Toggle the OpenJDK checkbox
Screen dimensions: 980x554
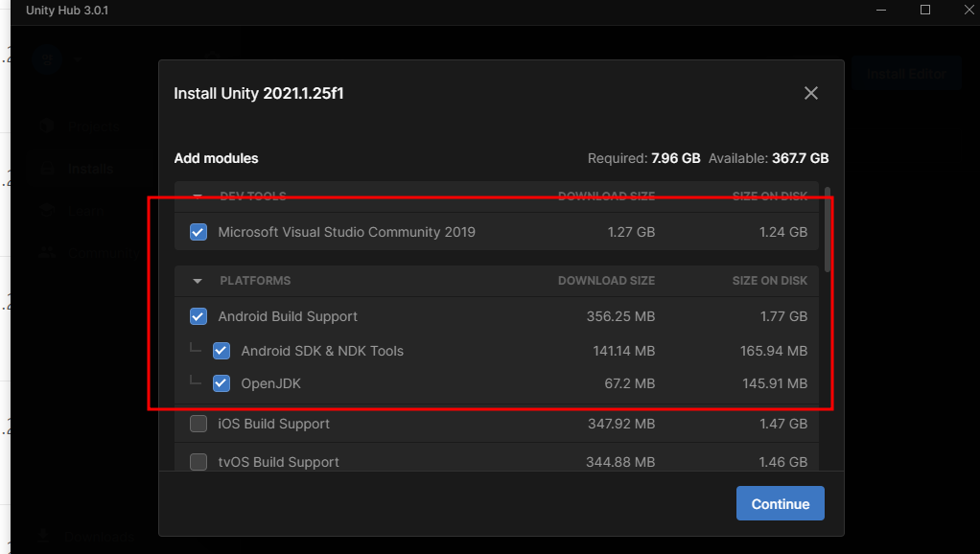(222, 382)
